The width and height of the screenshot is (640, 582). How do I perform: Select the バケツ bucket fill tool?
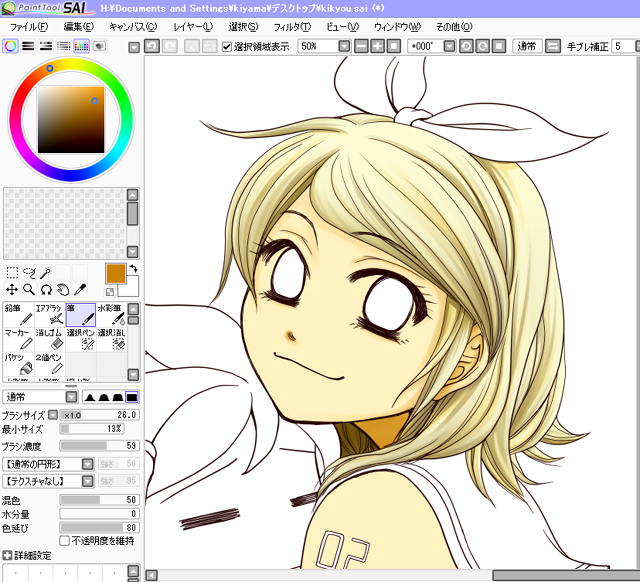(19, 364)
